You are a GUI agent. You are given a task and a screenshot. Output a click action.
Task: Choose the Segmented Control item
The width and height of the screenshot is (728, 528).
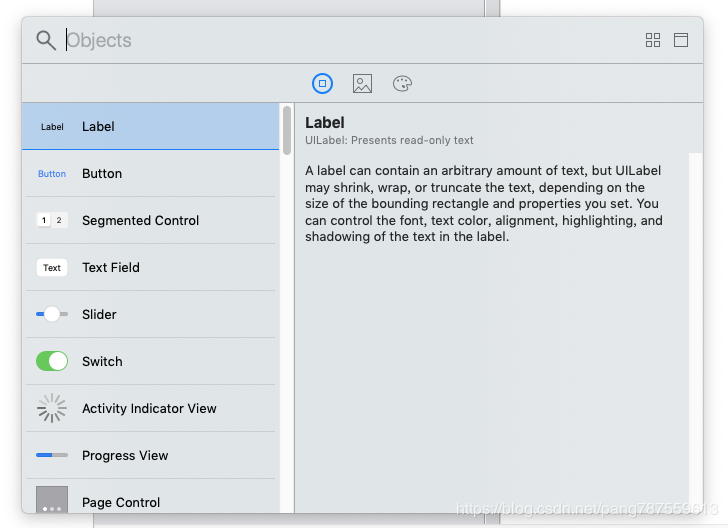click(x=150, y=221)
